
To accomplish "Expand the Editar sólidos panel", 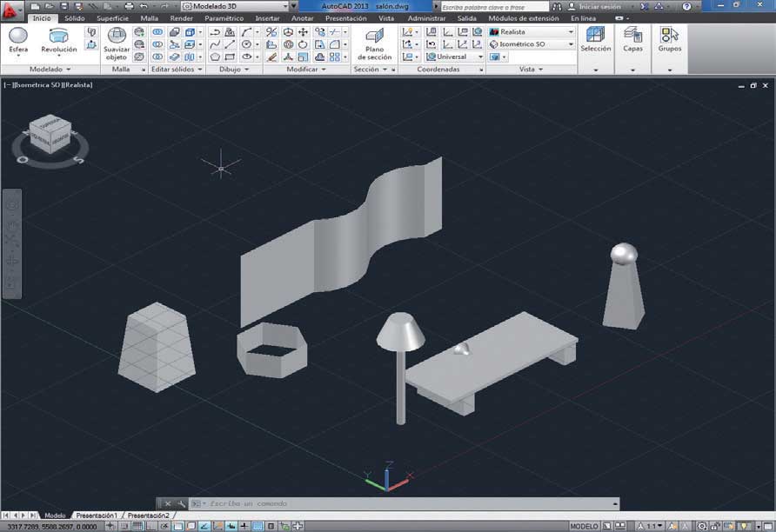I will (177, 70).
